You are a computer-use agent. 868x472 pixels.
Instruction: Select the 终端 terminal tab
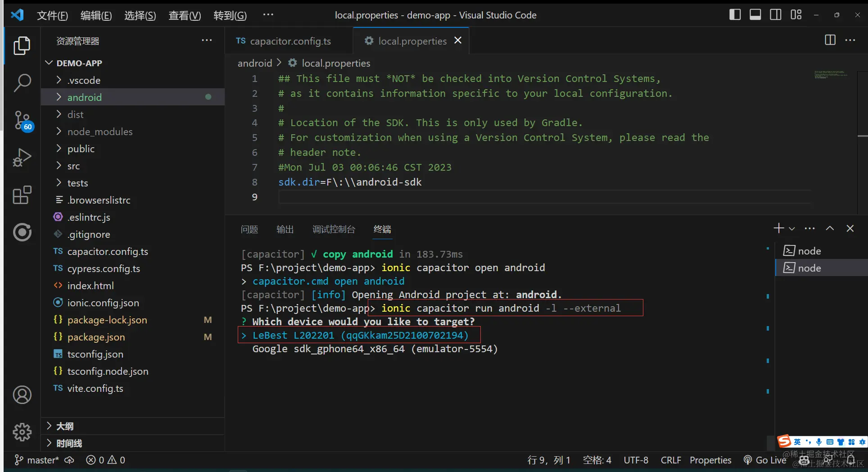[382, 229]
